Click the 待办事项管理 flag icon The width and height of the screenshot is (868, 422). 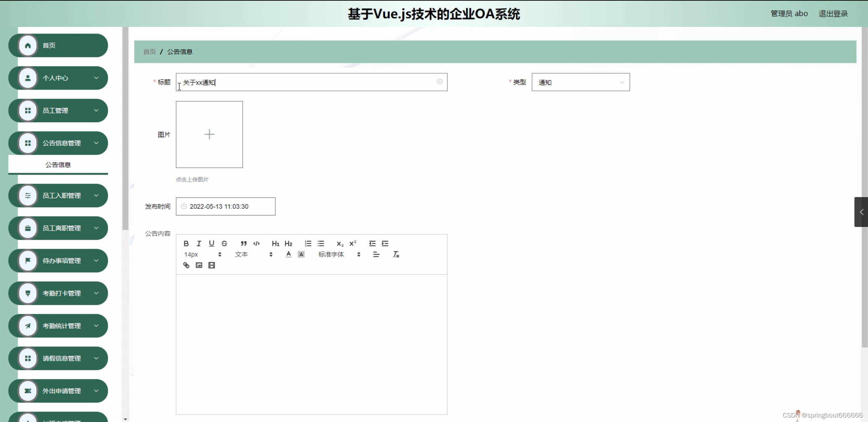tap(28, 261)
